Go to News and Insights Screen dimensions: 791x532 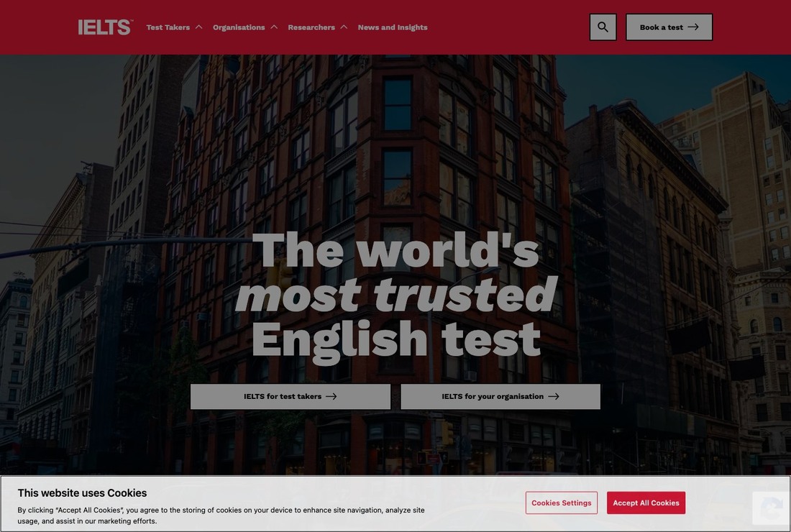[393, 27]
